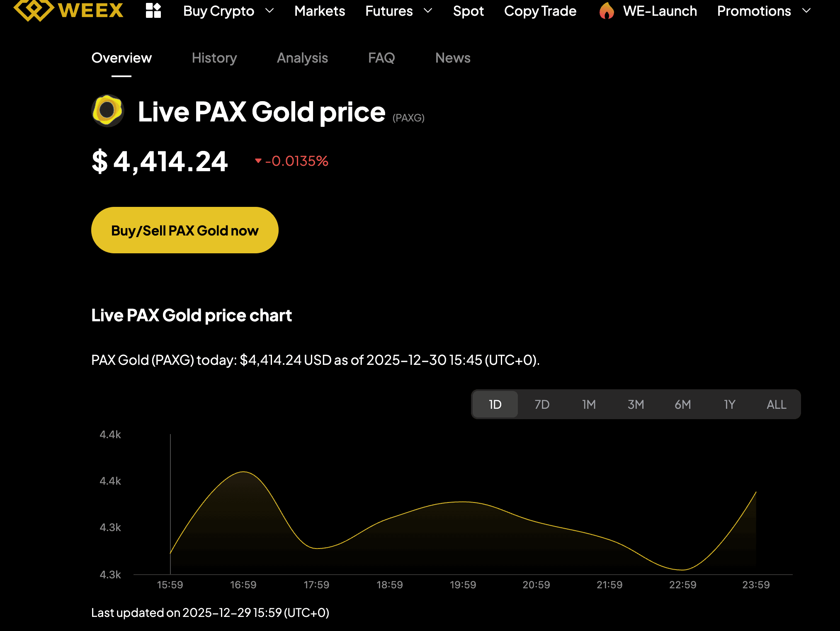The width and height of the screenshot is (840, 631).
Task: Enable the ALL time range
Action: [x=776, y=404]
